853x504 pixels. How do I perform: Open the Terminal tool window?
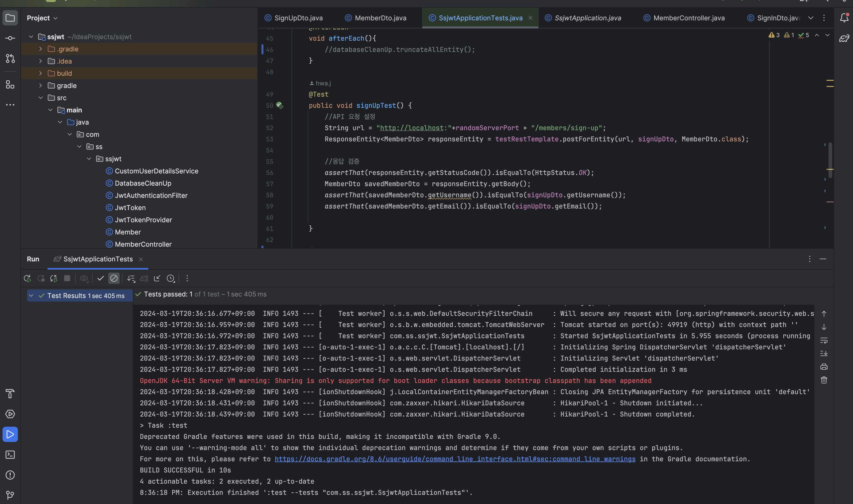tap(10, 455)
